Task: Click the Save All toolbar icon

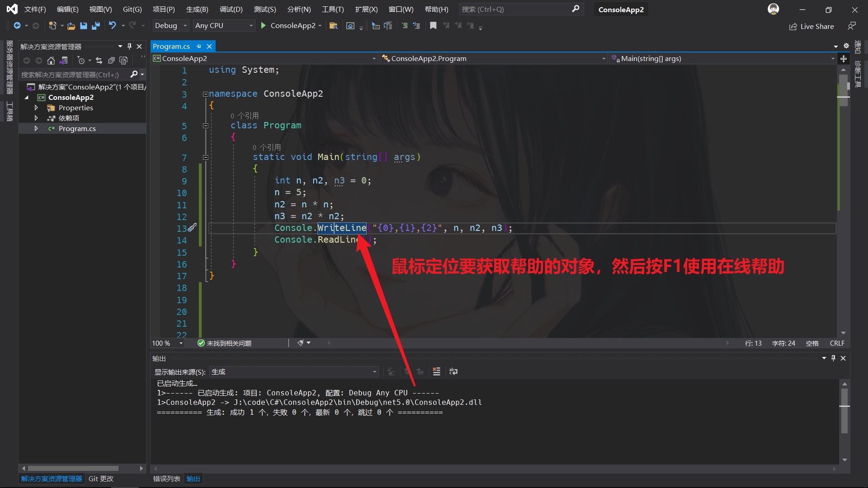Action: pos(96,26)
